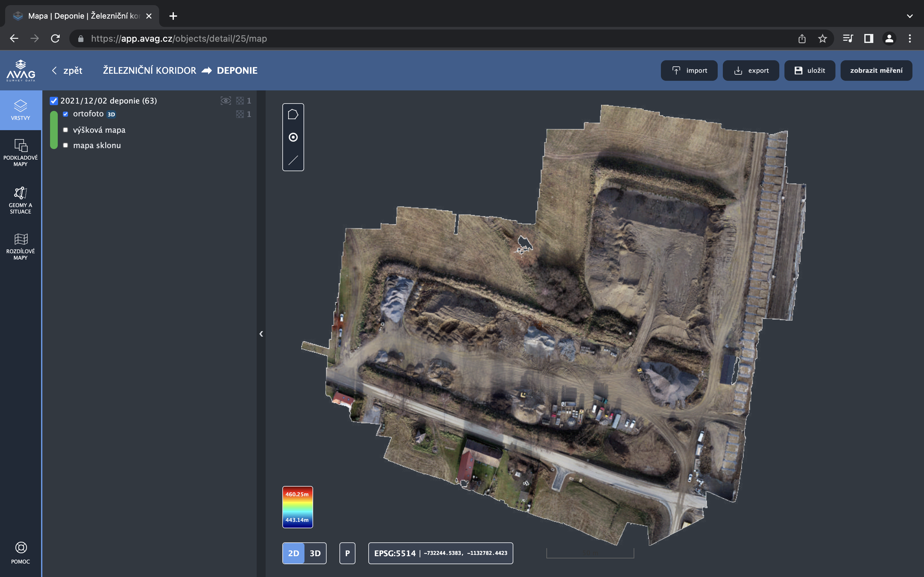Click the AVAG logo
This screenshot has width=924, height=577.
tap(21, 71)
